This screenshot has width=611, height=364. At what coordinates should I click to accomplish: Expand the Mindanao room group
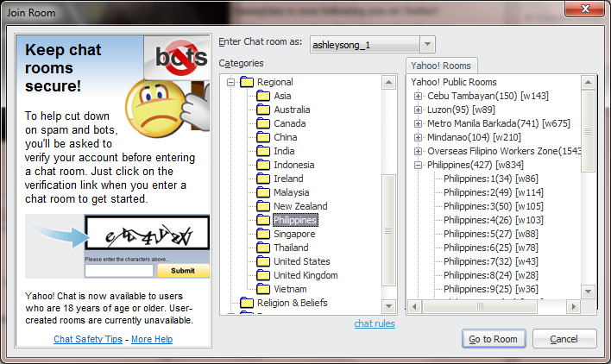click(418, 137)
